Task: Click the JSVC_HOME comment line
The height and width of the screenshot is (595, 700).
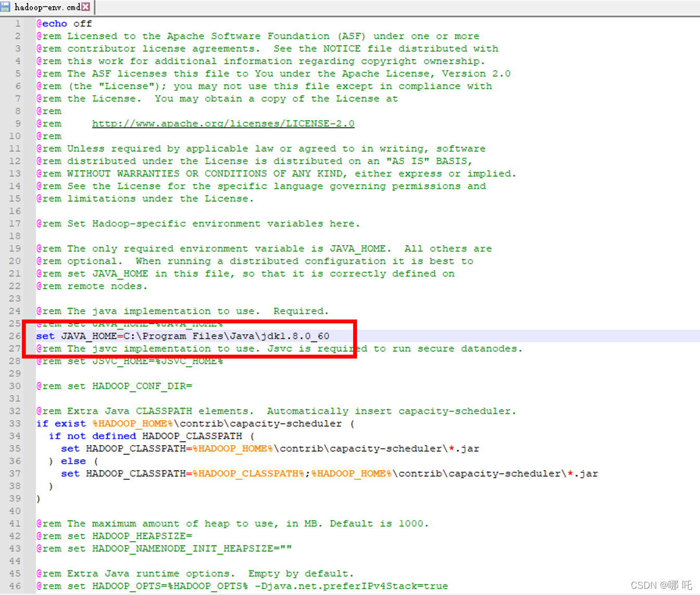Action: click(130, 361)
